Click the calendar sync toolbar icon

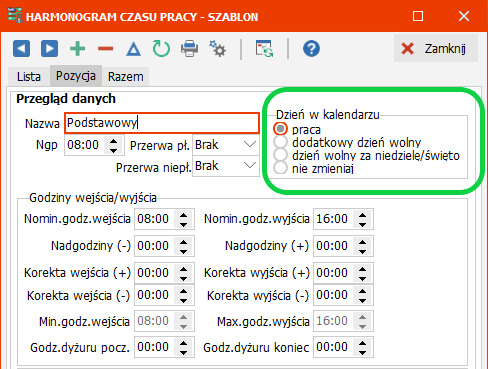[264, 49]
